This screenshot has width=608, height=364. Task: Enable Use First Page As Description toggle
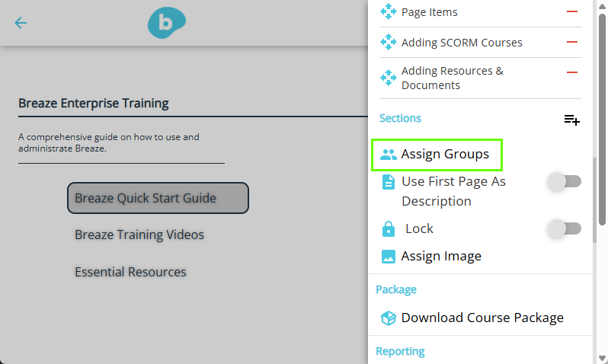pyautogui.click(x=565, y=181)
